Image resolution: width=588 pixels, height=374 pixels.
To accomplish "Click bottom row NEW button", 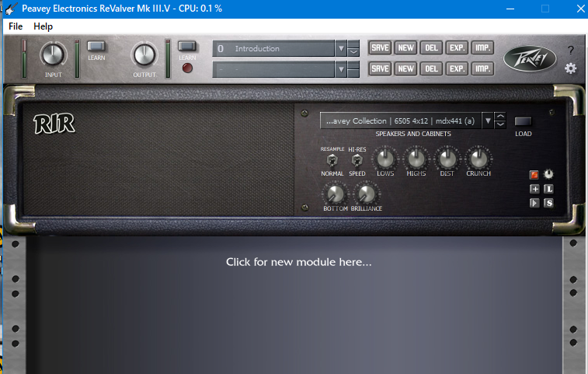I will [405, 68].
